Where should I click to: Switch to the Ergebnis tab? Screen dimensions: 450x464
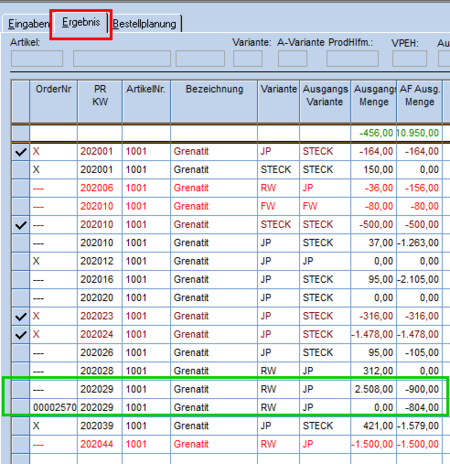tap(81, 23)
